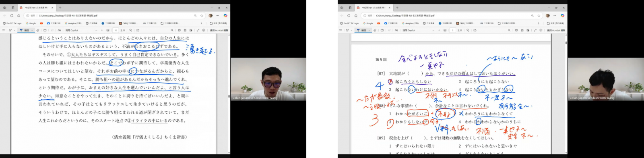Screen dimensions: 644x158
Task: Click the save icon in the 第5回 PDF toolbar
Action: pyautogui.click(x=522, y=30)
